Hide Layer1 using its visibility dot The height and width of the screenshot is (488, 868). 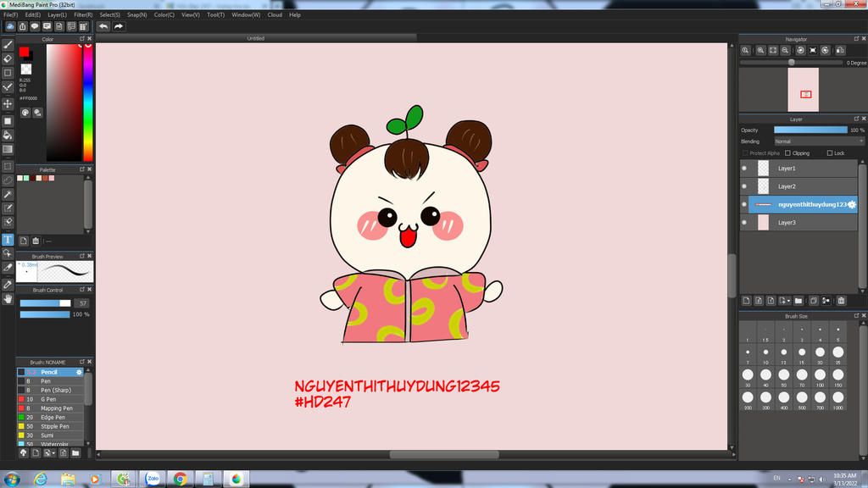click(744, 169)
